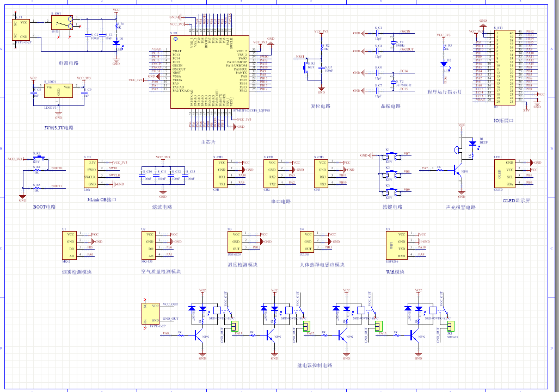559x392 pixels.
Task: Select the LDO3V3 voltage regulator block
Action: click(x=58, y=90)
